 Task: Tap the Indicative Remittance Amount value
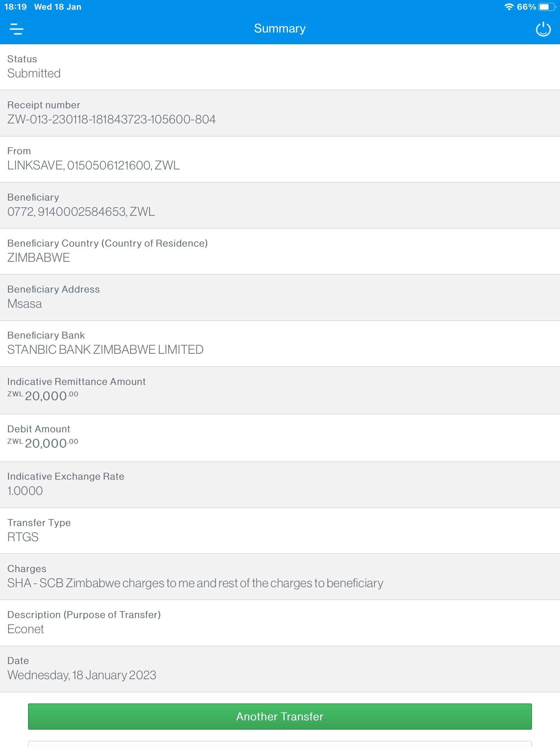click(x=43, y=396)
